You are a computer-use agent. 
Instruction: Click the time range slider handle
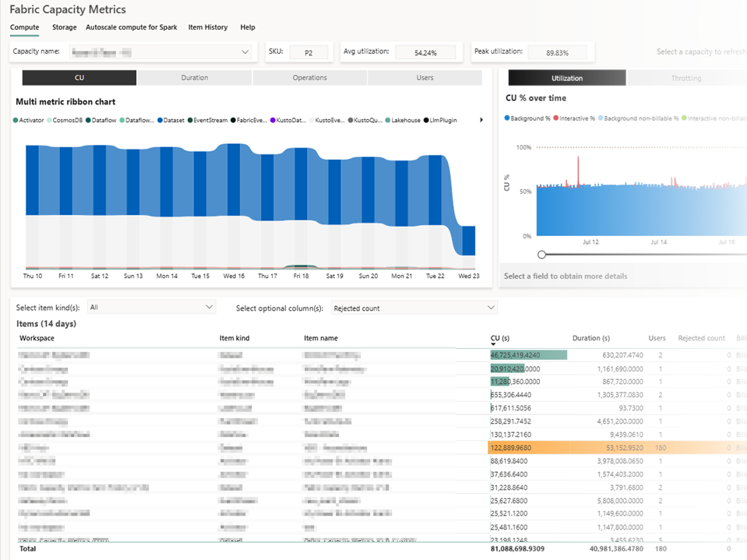(542, 254)
